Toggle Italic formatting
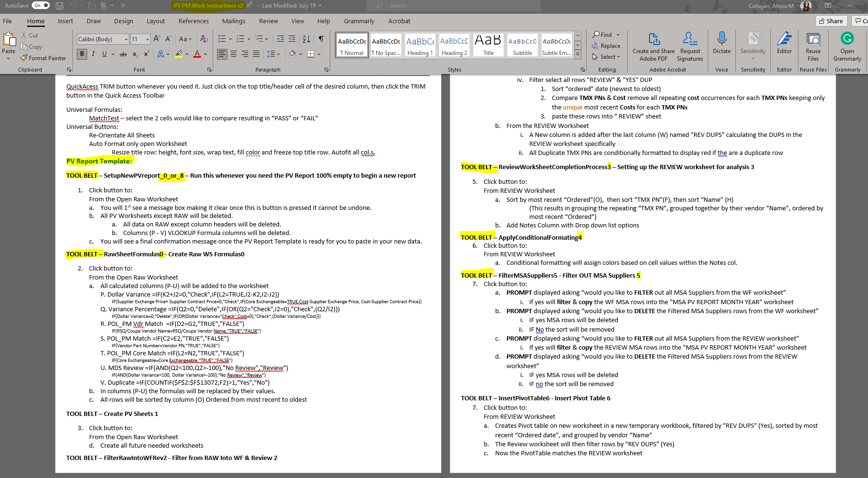 93,54
